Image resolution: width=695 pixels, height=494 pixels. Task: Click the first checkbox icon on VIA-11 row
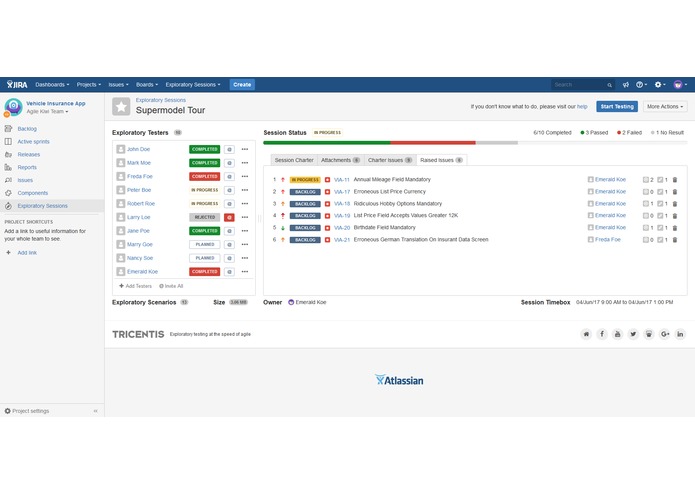646,180
